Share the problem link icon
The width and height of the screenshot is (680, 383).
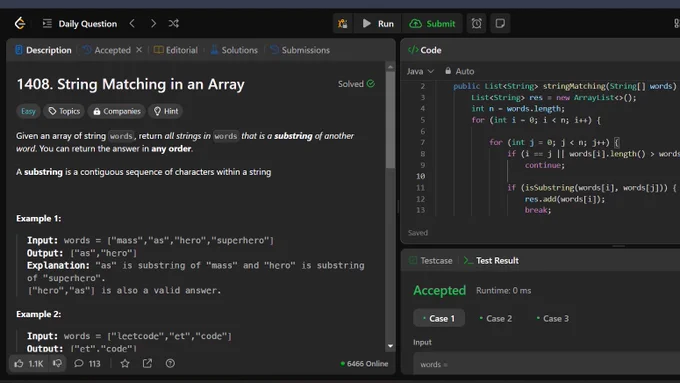[x=147, y=363]
